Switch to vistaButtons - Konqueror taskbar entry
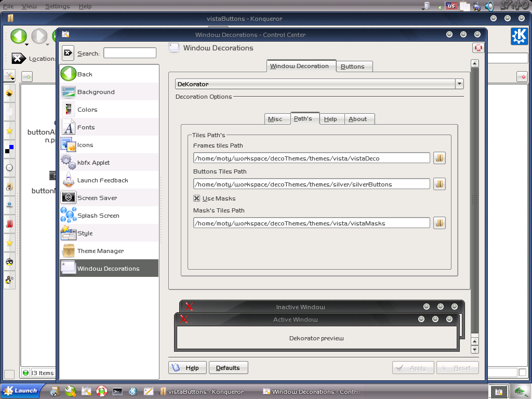Image resolution: width=532 pixels, height=399 pixels. coord(202,392)
